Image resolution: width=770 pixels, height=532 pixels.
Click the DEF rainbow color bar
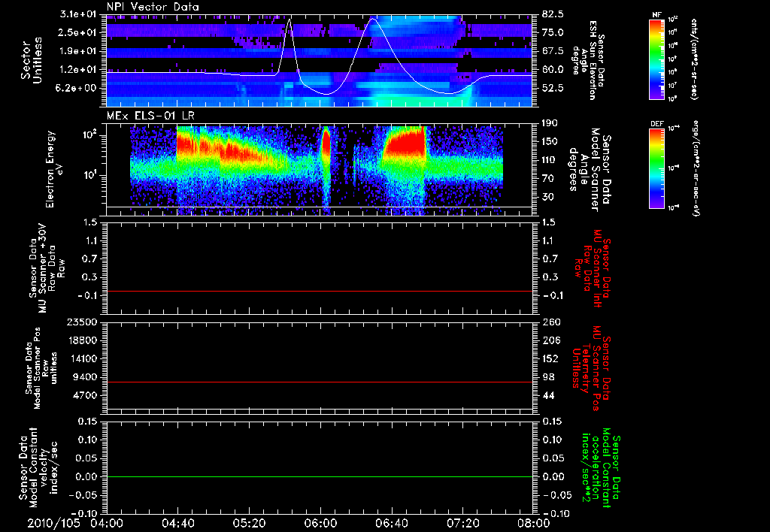coord(657,168)
